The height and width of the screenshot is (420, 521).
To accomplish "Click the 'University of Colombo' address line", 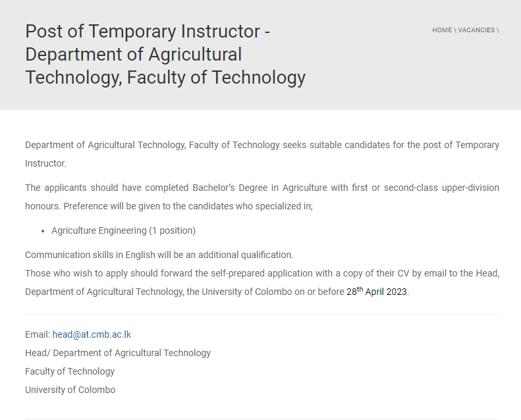I will (70, 390).
